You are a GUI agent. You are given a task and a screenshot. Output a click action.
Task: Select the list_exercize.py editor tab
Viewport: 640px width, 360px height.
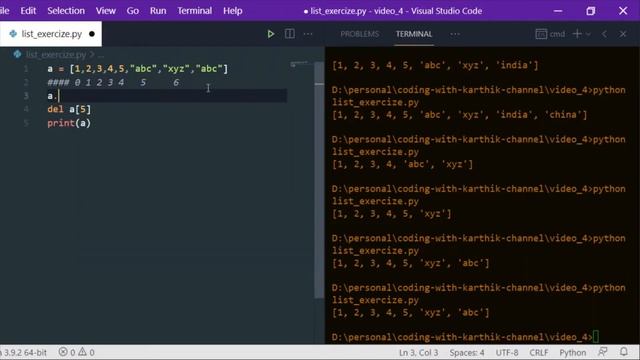(x=51, y=34)
